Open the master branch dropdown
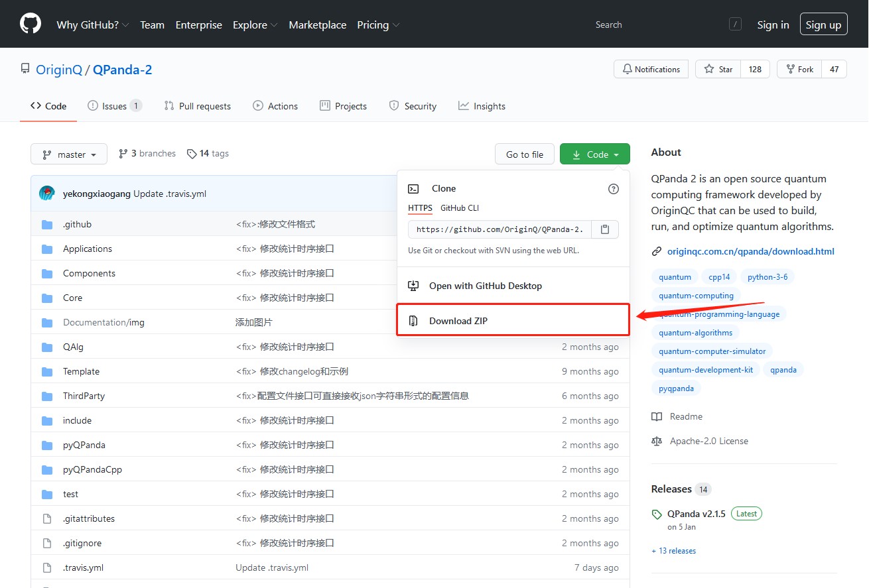Screen dimensions: 869x588 pos(69,154)
